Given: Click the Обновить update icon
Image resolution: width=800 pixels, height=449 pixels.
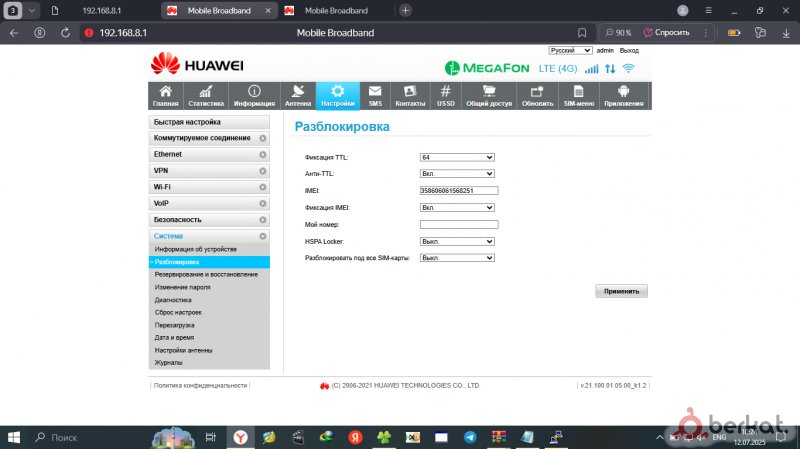Looking at the screenshot, I should pyautogui.click(x=537, y=92).
